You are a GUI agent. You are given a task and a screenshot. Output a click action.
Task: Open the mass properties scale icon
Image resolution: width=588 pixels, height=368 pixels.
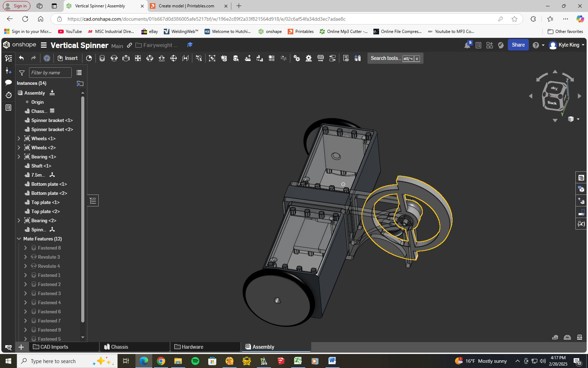[x=580, y=338]
